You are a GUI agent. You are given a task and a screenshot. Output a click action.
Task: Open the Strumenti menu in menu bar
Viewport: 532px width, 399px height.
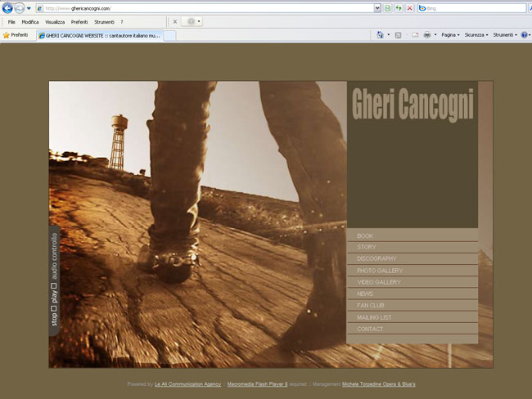click(x=104, y=22)
